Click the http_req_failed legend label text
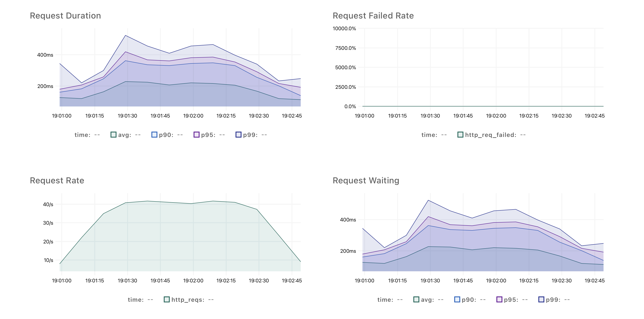The image size is (644, 319). click(490, 135)
